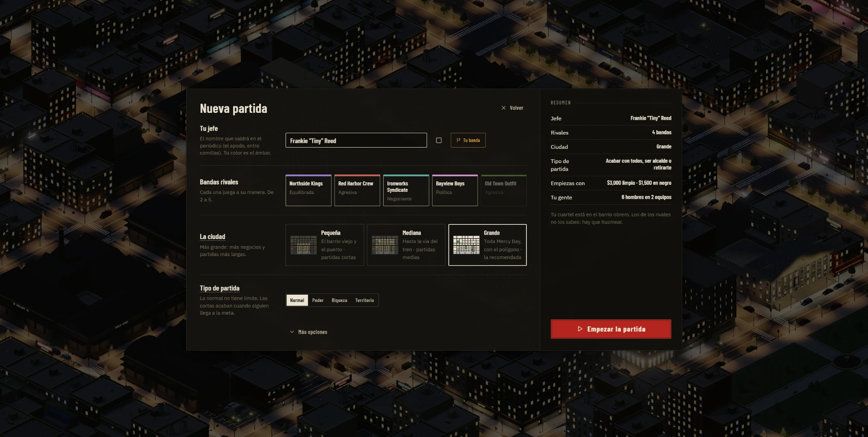
Task: Toggle the Ironworks Syndicate rival card
Action: (x=406, y=190)
